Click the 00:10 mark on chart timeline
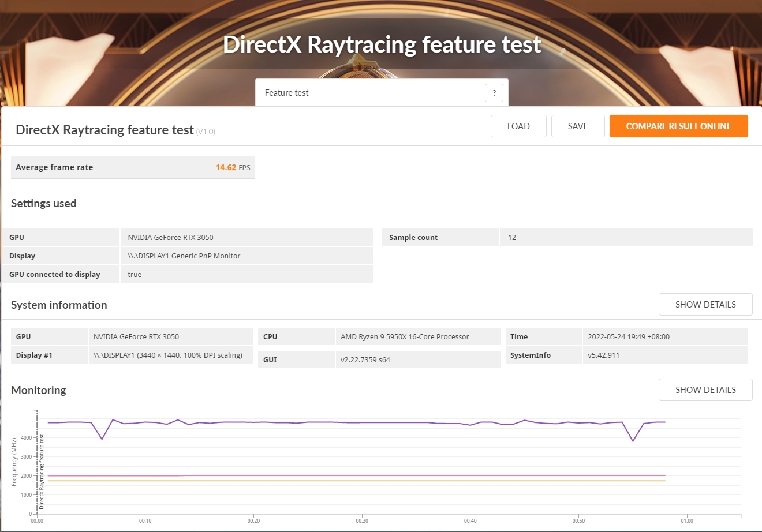 145,520
